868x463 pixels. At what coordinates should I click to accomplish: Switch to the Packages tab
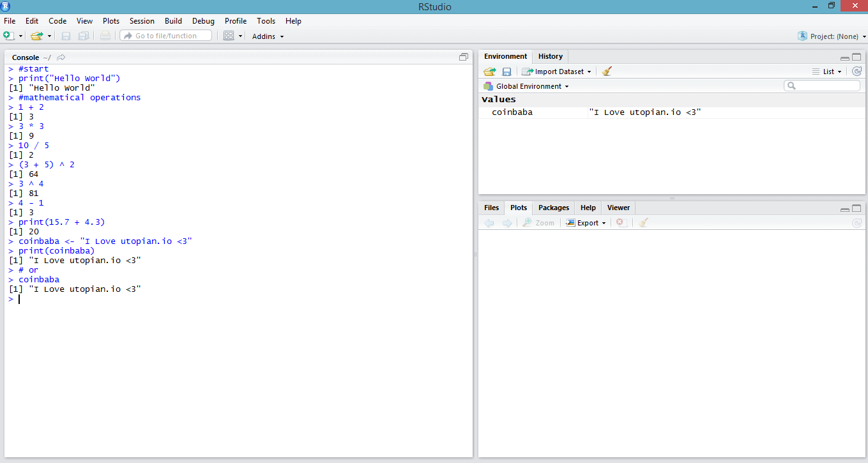pyautogui.click(x=554, y=208)
